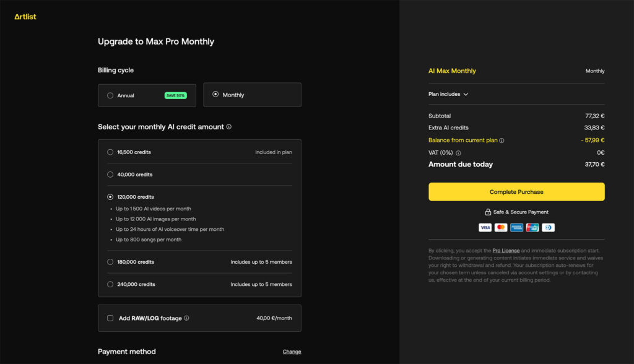Image resolution: width=634 pixels, height=364 pixels.
Task: Click the UnionPay card icon
Action: (x=532, y=228)
